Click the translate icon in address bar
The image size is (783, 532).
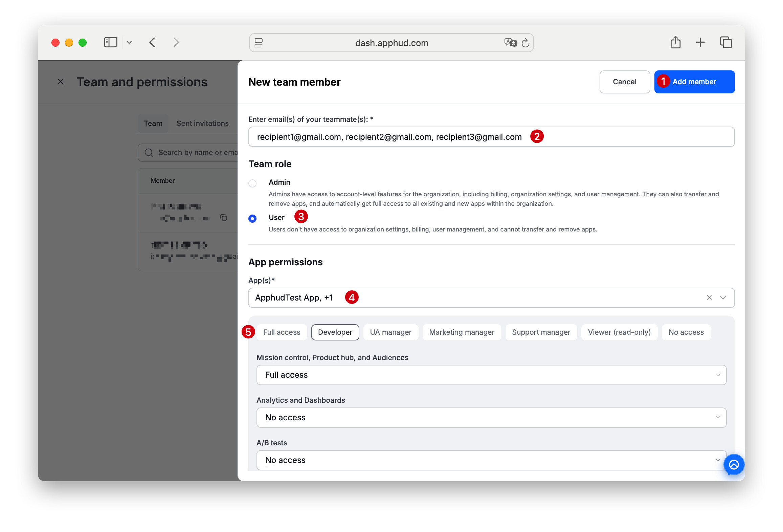[x=511, y=43]
